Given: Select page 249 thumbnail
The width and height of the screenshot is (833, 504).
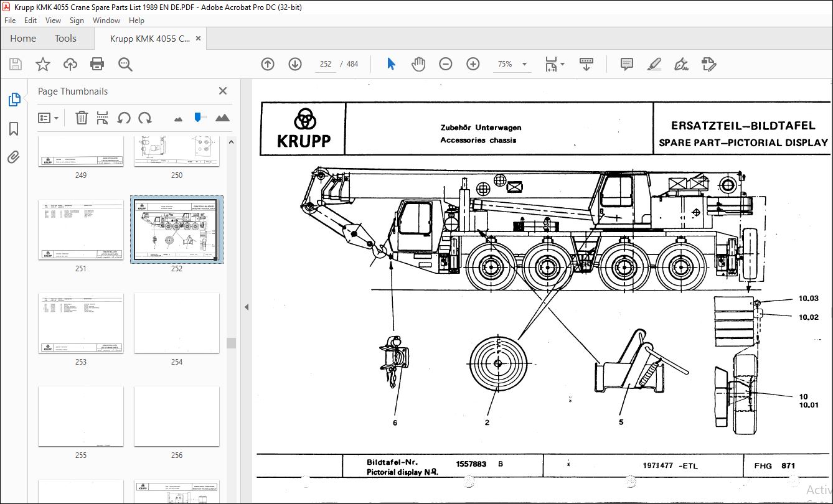Looking at the screenshot, I should (x=81, y=151).
